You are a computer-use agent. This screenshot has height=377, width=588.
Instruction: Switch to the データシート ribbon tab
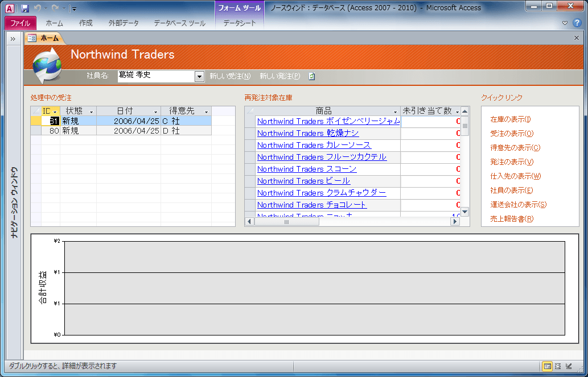(240, 23)
